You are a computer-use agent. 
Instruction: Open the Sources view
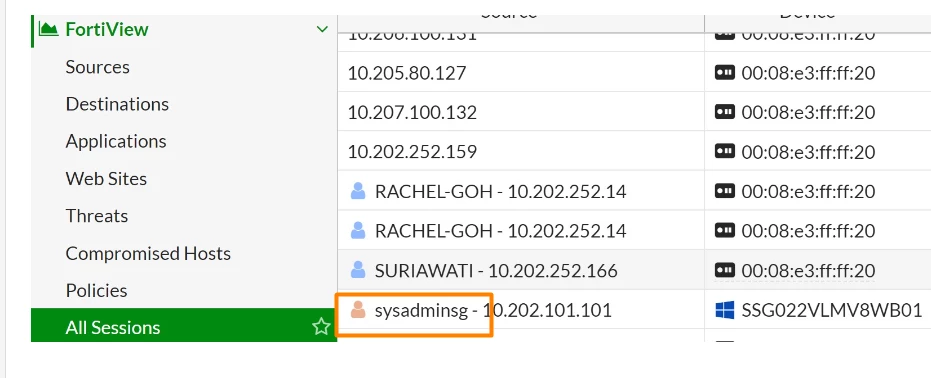(97, 67)
